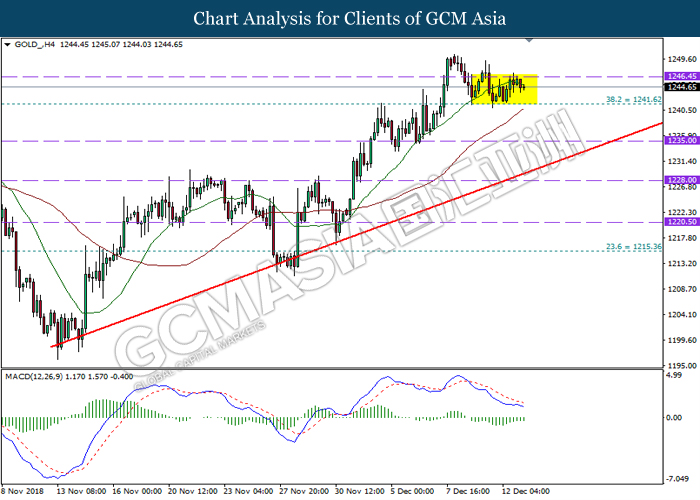Click the 1222.30 price scale value
Image resolution: width=700 pixels, height=500 pixels.
tap(682, 212)
